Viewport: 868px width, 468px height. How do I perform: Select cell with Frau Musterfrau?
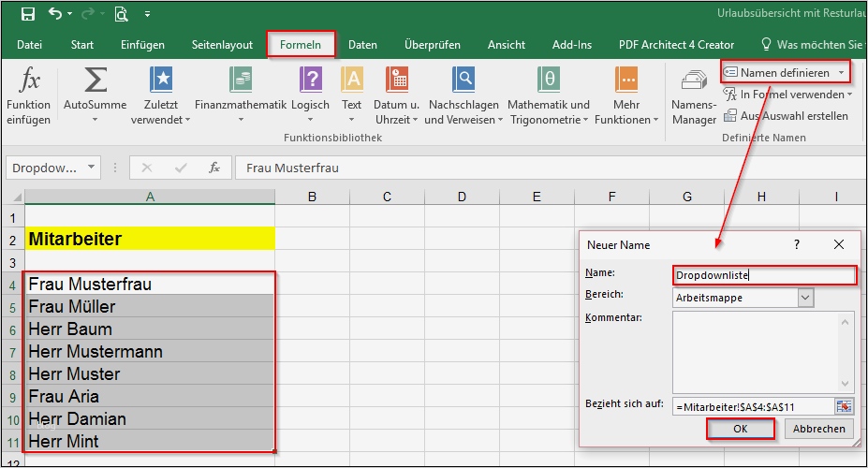point(150,284)
